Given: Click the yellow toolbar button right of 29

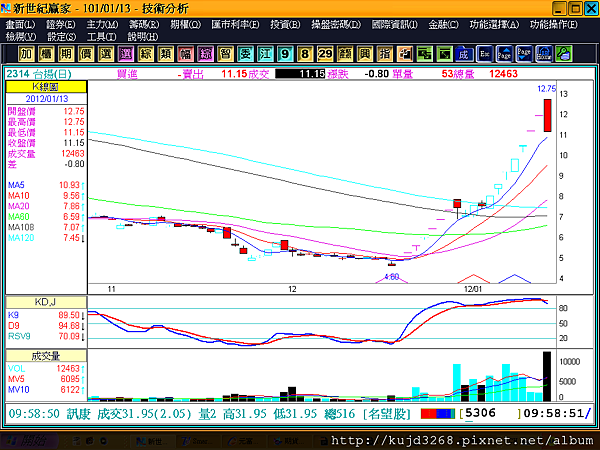Looking at the screenshot, I should point(345,54).
